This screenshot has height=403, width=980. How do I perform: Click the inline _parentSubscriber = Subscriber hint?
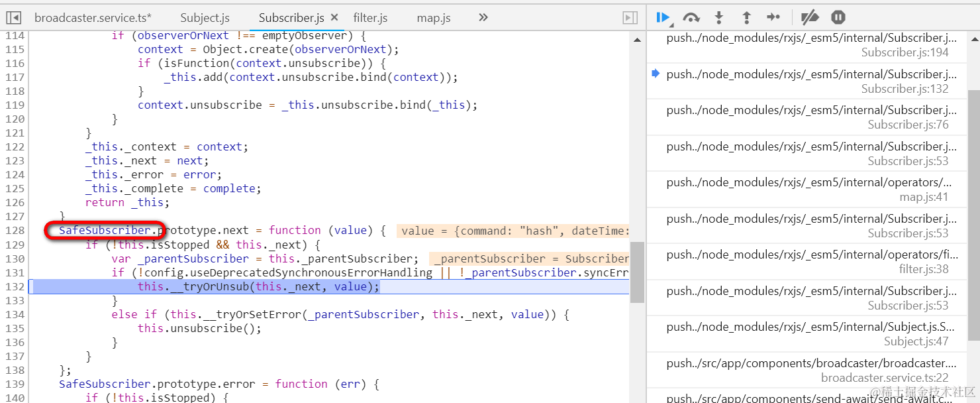(x=530, y=259)
